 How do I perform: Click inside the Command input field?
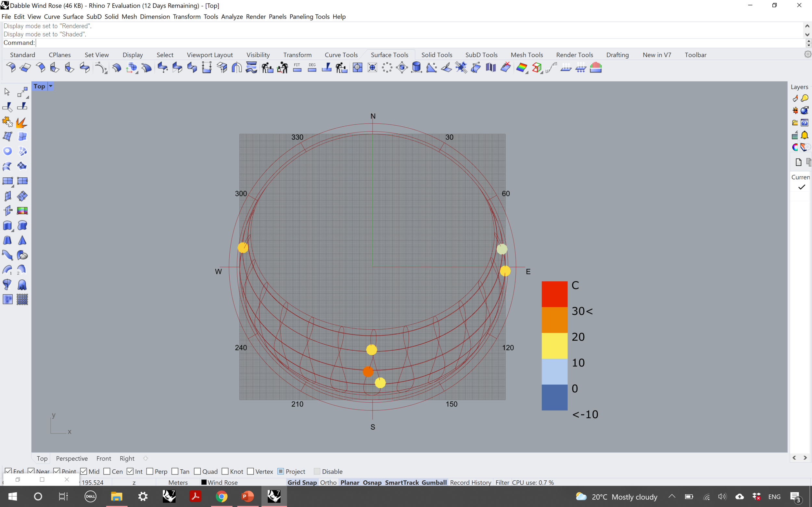101,43
